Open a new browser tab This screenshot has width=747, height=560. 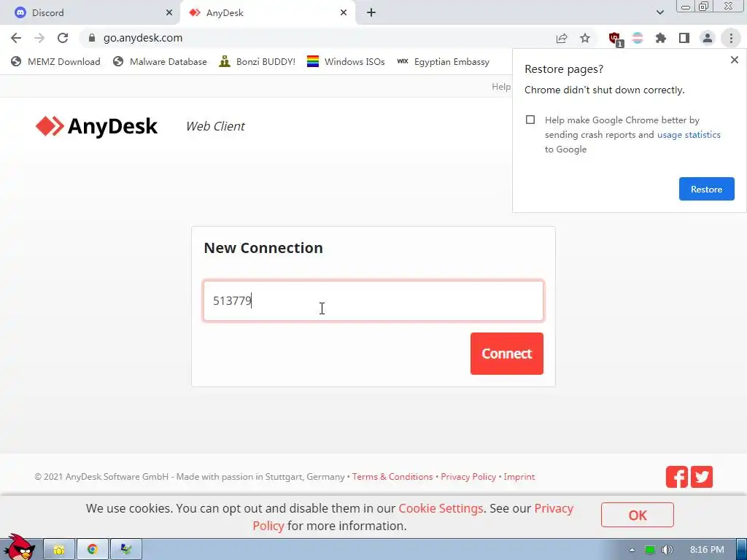click(371, 13)
